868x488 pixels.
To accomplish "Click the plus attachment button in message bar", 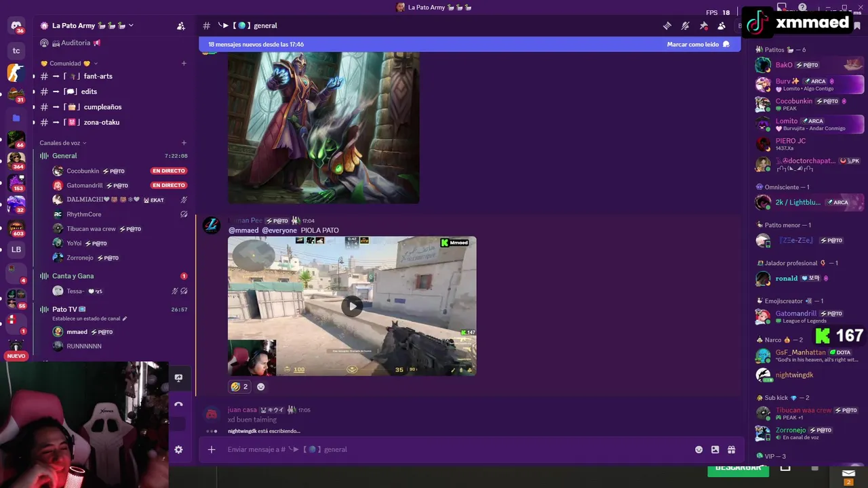I will pos(212,449).
